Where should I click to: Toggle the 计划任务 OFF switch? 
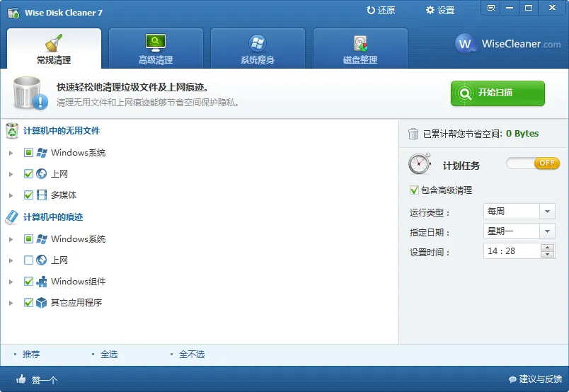(533, 163)
